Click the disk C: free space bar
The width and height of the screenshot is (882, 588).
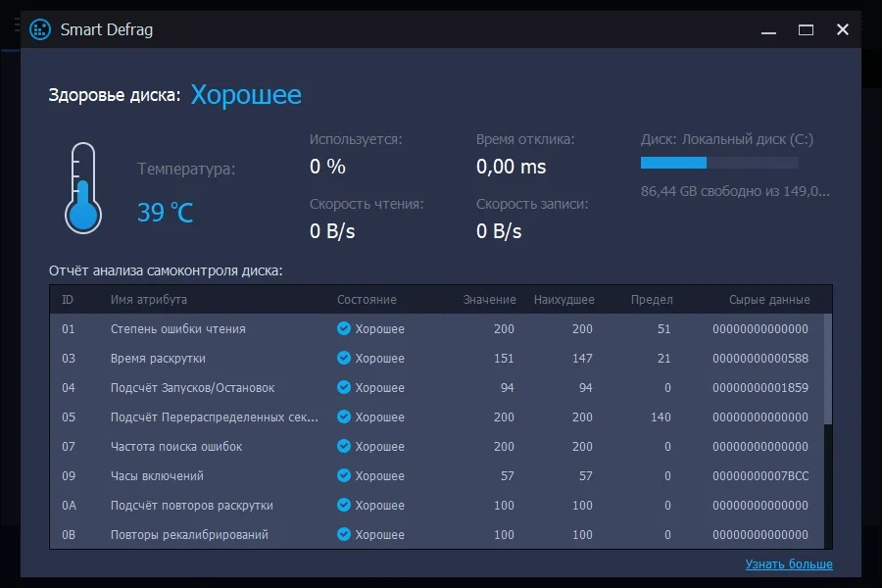[719, 164]
